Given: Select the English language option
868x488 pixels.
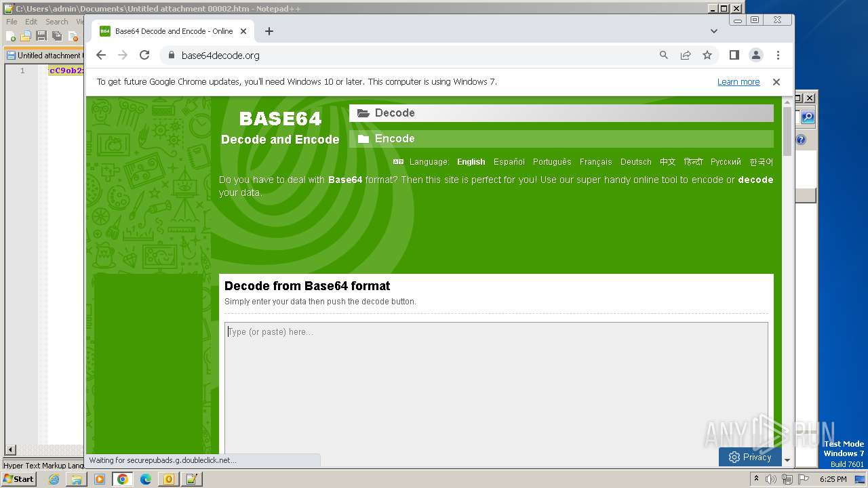Looking at the screenshot, I should point(471,162).
